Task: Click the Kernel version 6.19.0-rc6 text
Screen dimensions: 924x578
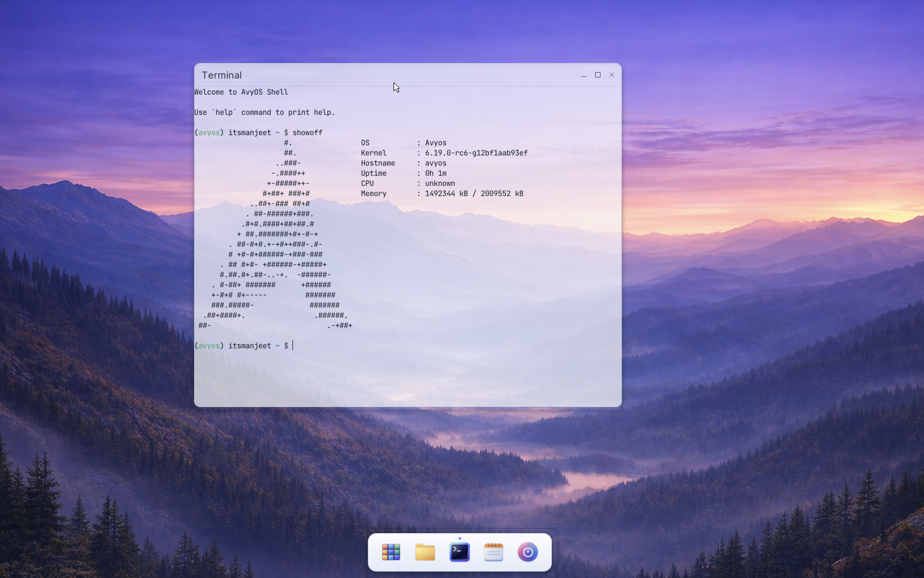Action: 476,153
